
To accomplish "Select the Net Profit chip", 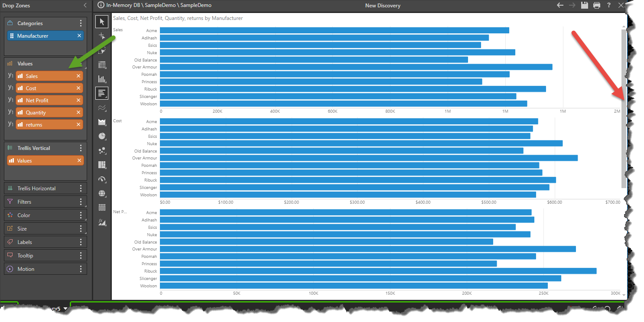I will pos(49,100).
